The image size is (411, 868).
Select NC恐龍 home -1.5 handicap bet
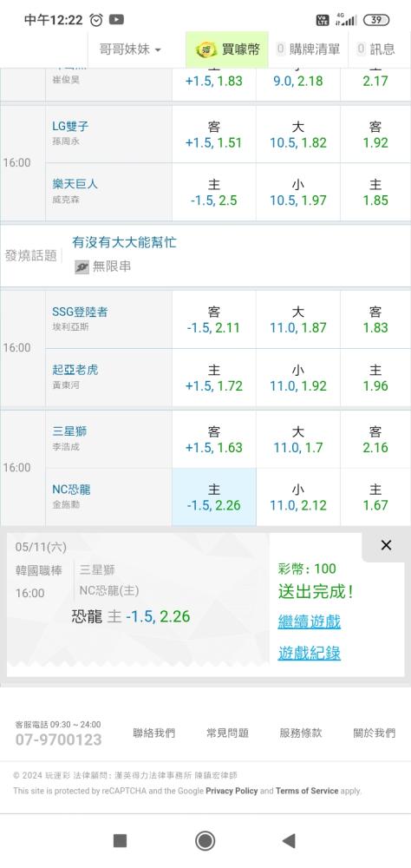point(214,497)
